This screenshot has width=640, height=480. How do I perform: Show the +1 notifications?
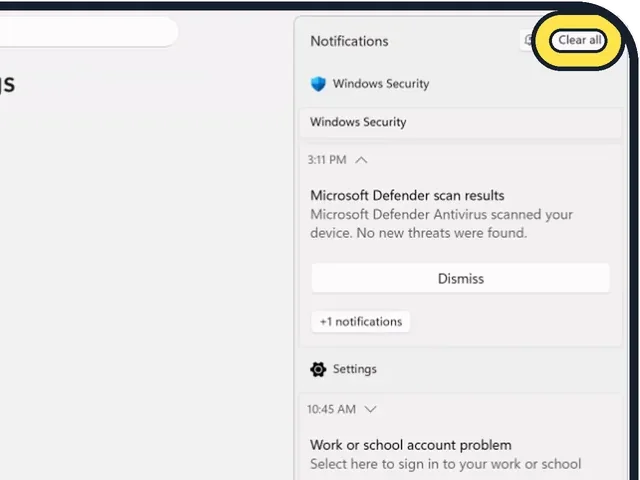[x=361, y=322]
